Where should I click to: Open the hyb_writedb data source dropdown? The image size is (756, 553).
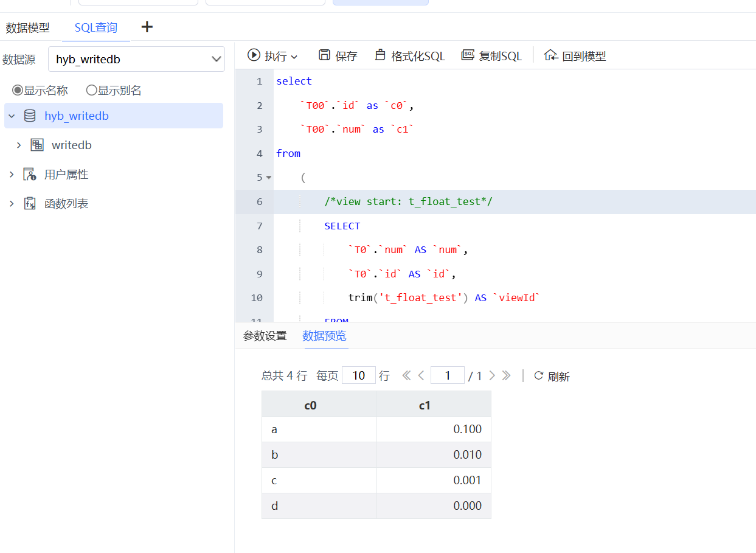point(136,59)
